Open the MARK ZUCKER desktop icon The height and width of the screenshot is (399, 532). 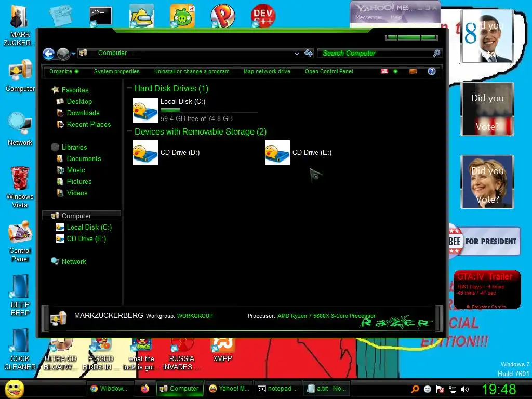pos(20,25)
